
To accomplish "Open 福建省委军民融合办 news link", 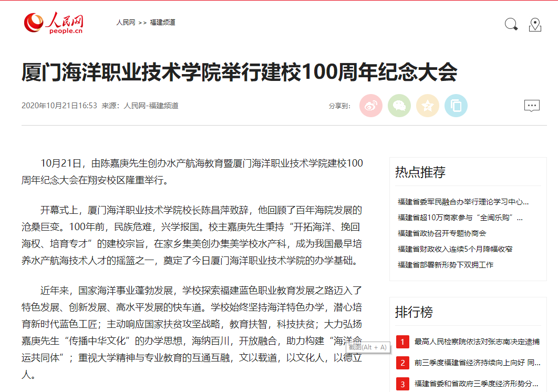I will click(x=463, y=202).
